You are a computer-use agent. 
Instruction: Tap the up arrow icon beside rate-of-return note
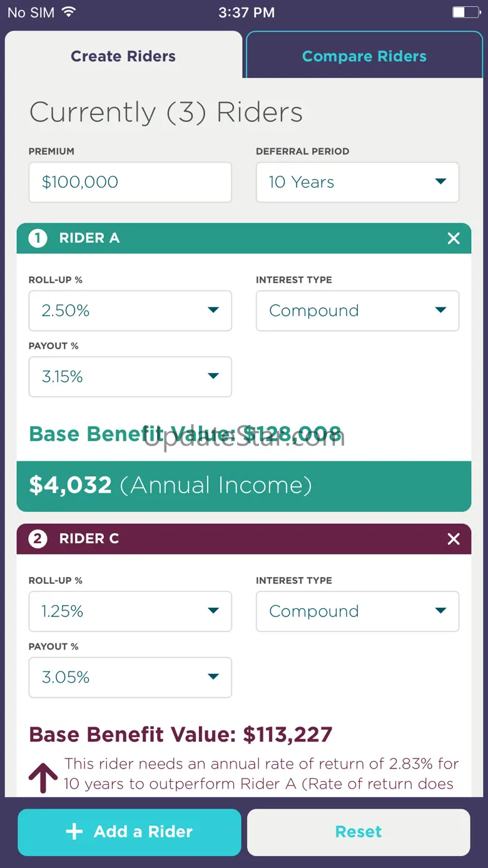click(43, 777)
